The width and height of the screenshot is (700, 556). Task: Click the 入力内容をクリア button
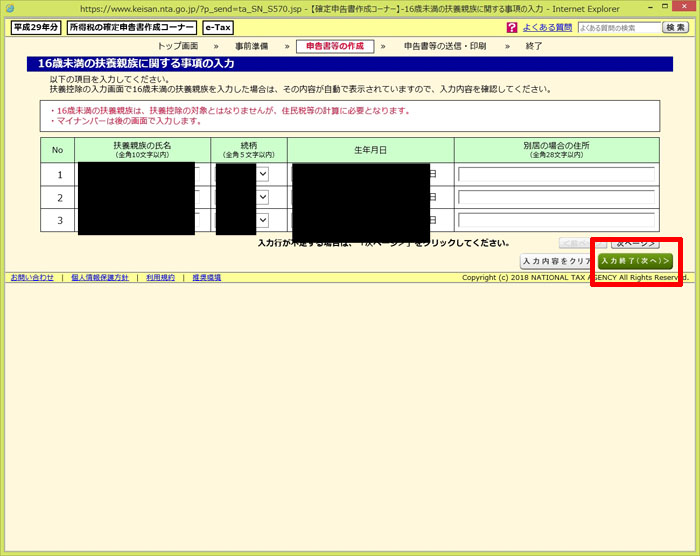point(558,261)
